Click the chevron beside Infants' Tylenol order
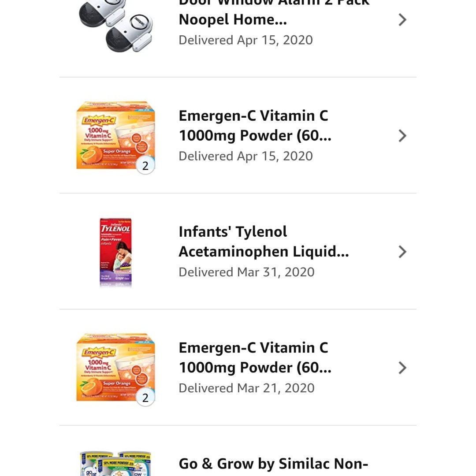476x476 pixels. [402, 252]
